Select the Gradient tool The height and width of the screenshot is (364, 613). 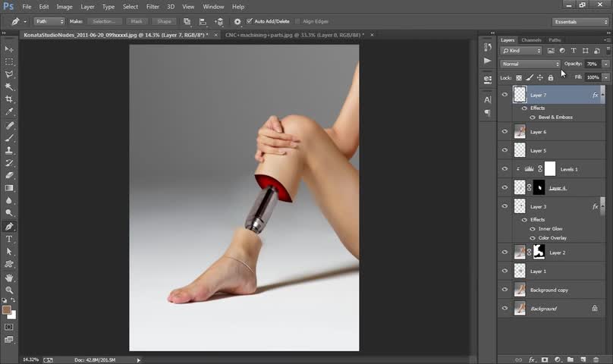[9, 188]
